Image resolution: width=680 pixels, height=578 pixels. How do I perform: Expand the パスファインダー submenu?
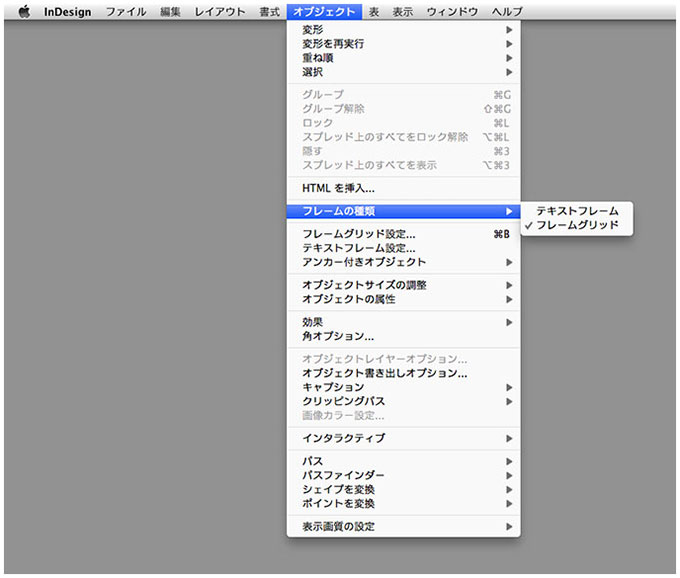click(x=403, y=475)
